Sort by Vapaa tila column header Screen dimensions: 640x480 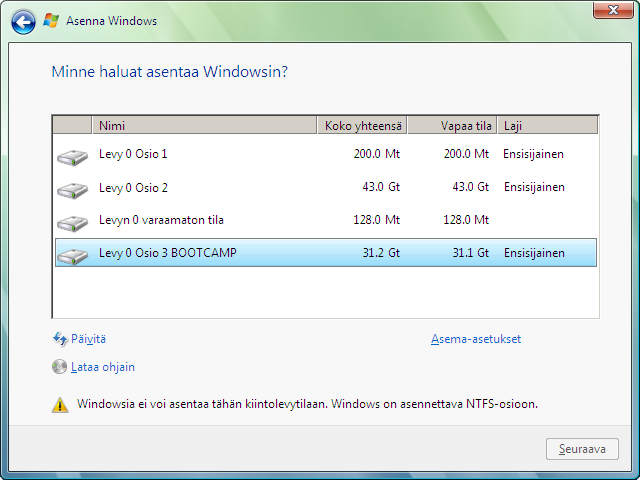click(x=452, y=125)
